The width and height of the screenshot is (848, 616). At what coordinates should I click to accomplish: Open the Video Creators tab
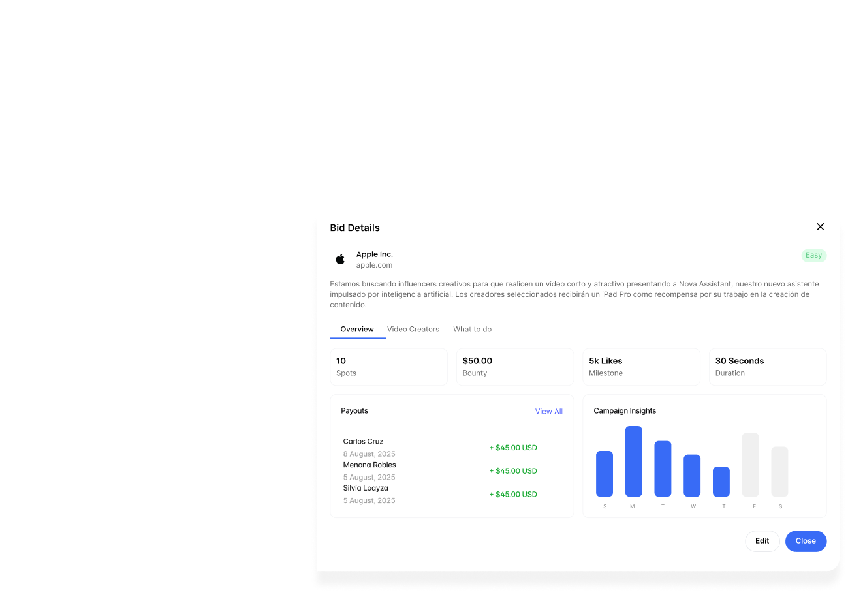tap(413, 330)
